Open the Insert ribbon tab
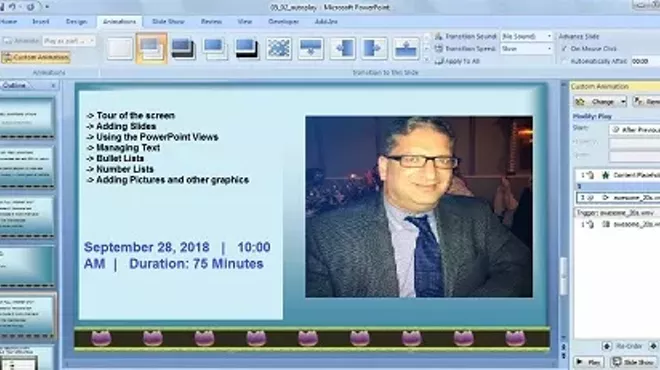This screenshot has width=660, height=370. (41, 21)
